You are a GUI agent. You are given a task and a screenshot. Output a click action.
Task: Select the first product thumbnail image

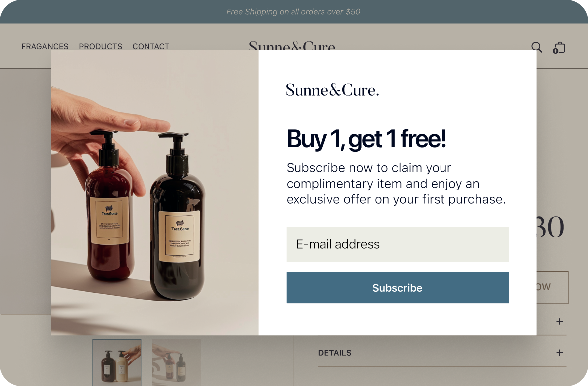pyautogui.click(x=117, y=363)
